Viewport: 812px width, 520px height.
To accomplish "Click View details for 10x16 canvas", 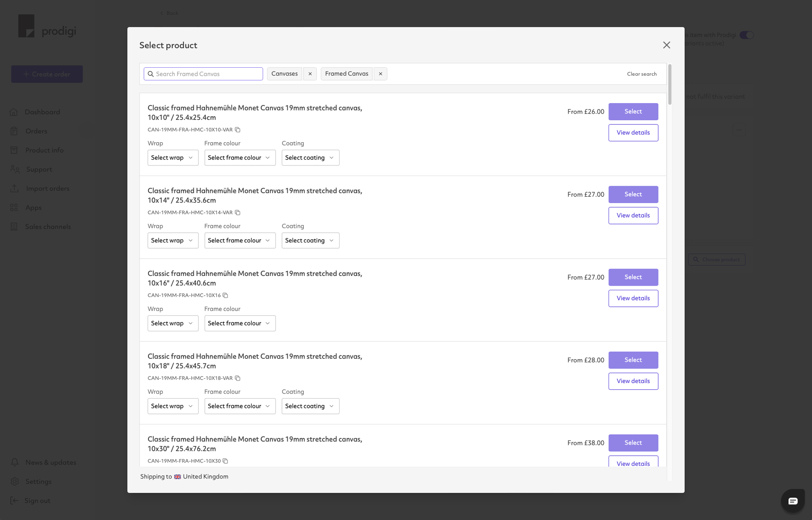I will coord(633,298).
